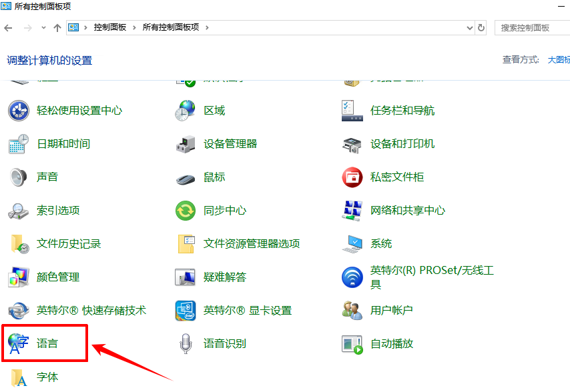This screenshot has height=392, width=570.
Task: Click the 语言 link text
Action: (x=47, y=343)
